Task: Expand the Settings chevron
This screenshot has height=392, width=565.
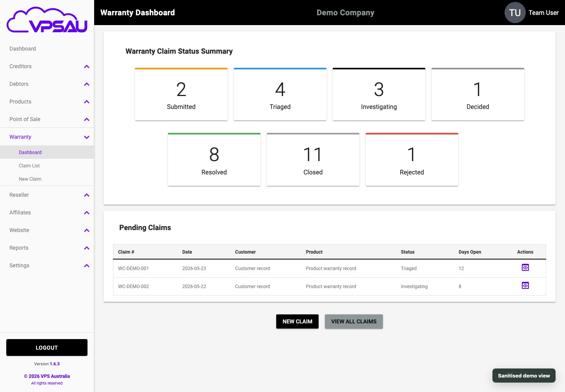Action: (x=87, y=265)
